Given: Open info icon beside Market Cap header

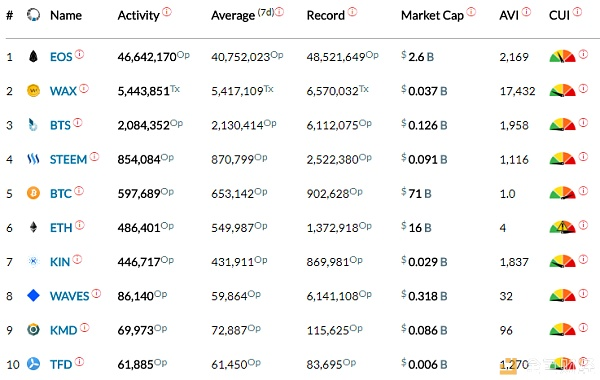Looking at the screenshot, I should (x=471, y=12).
